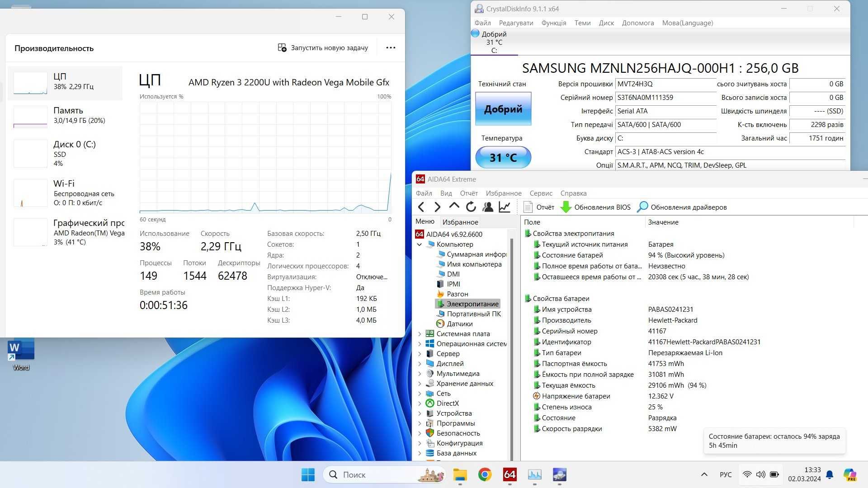Open Task Manager three-dots more menu

[391, 47]
